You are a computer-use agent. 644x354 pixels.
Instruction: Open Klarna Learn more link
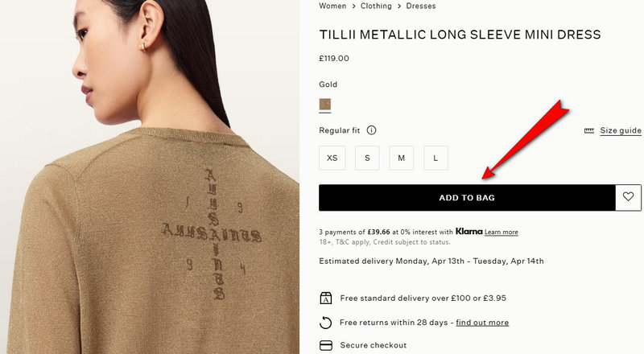coord(501,232)
